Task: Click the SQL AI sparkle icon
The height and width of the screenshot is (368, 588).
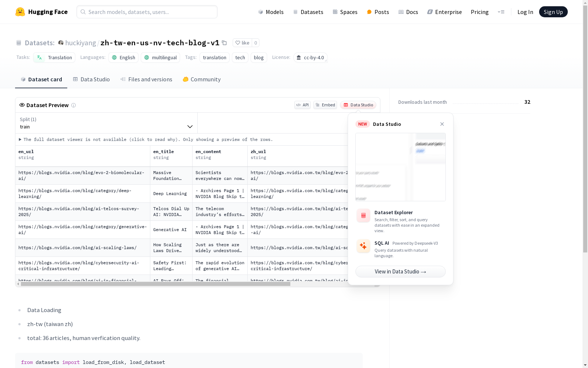Action: [363, 246]
